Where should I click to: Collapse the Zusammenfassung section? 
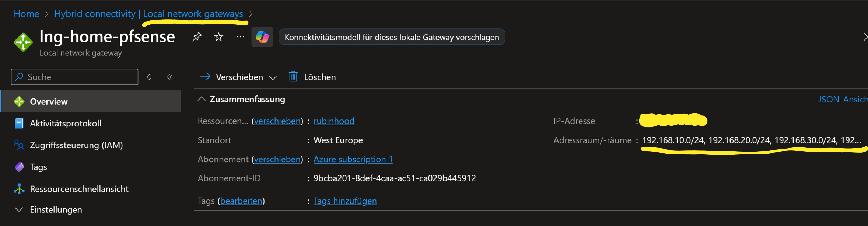point(202,99)
